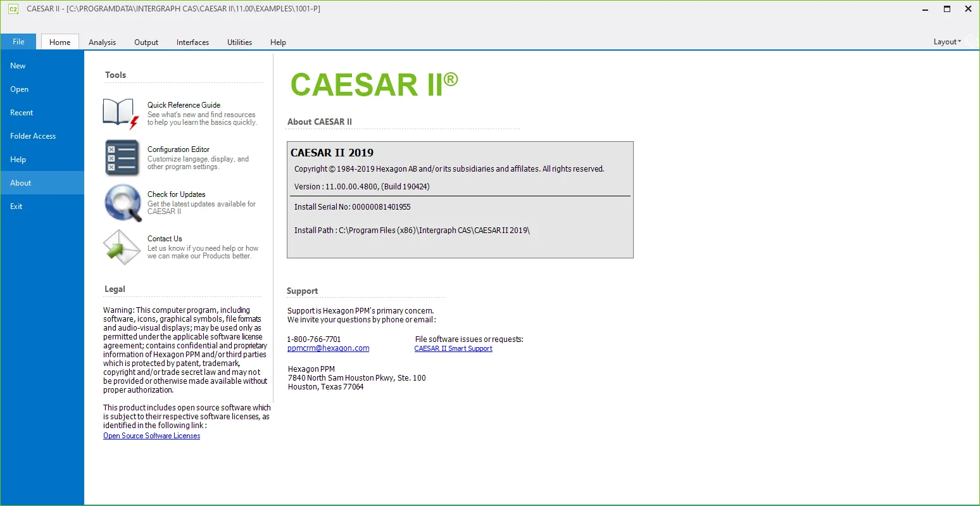Image resolution: width=980 pixels, height=506 pixels.
Task: Click the Check for Updates title
Action: click(177, 194)
